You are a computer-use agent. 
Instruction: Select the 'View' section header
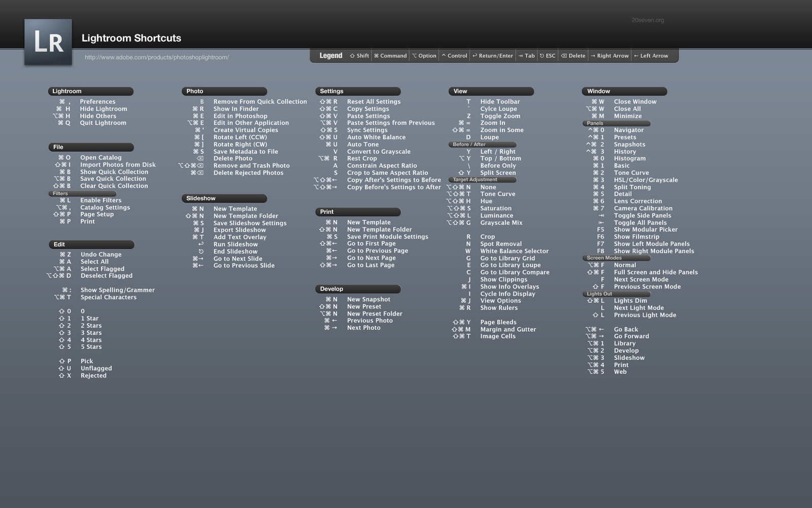point(491,91)
